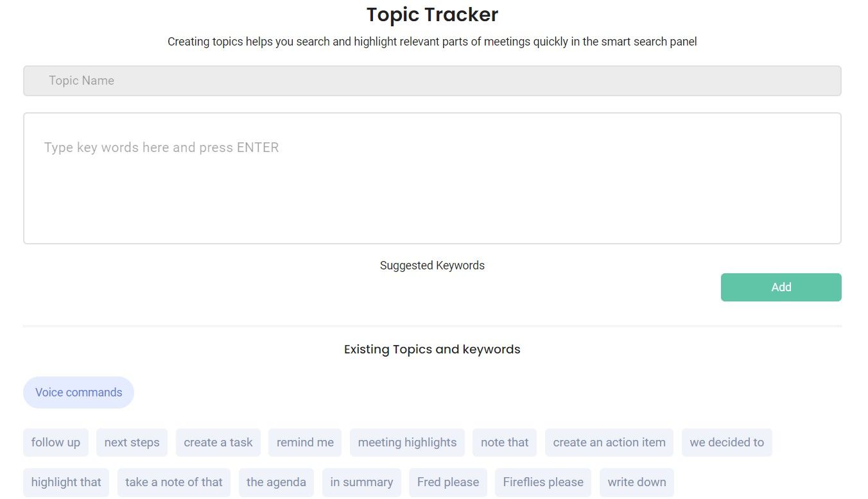This screenshot has width=868, height=499.
Task: Choose the 'remind me' keyword chip
Action: [305, 442]
